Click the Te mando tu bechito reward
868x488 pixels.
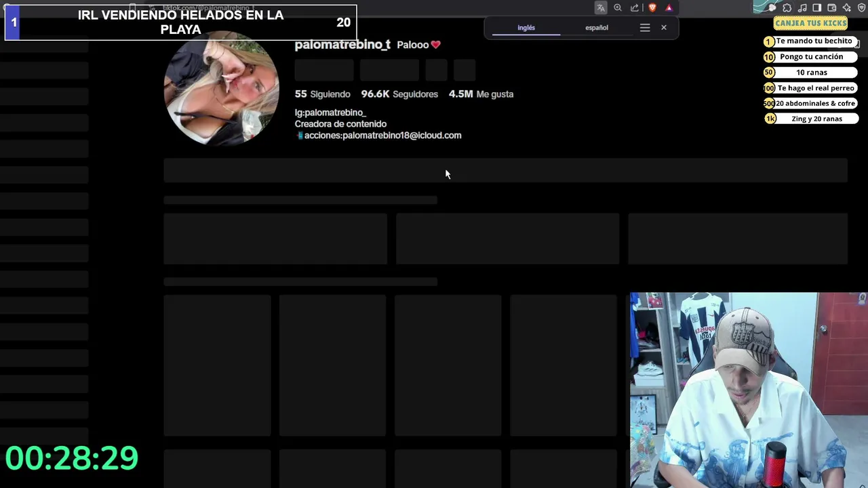coord(810,41)
